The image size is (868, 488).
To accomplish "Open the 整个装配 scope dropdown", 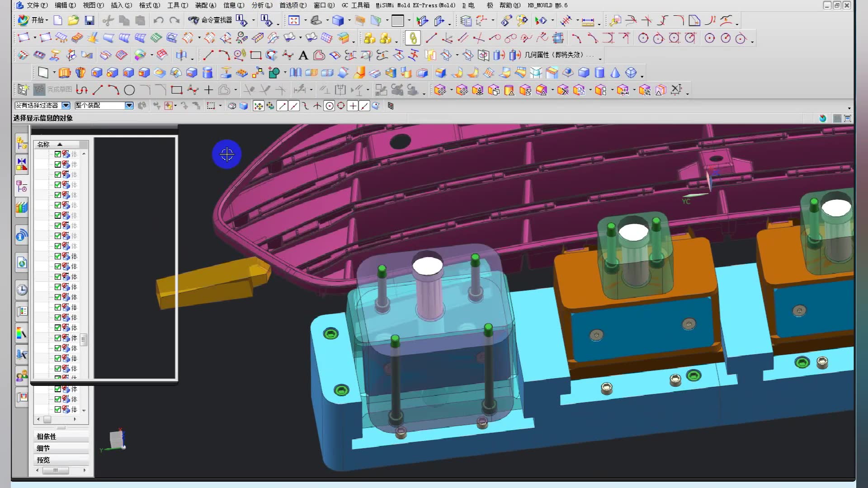I will click(129, 105).
